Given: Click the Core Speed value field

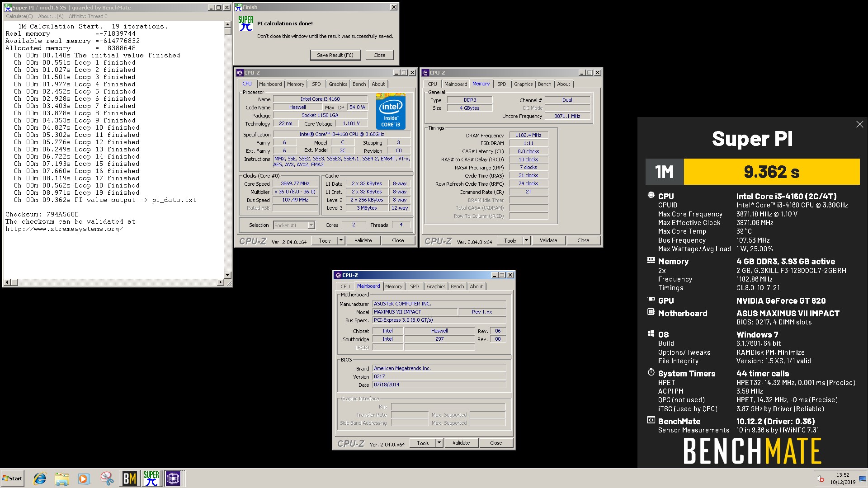Looking at the screenshot, I should (295, 184).
